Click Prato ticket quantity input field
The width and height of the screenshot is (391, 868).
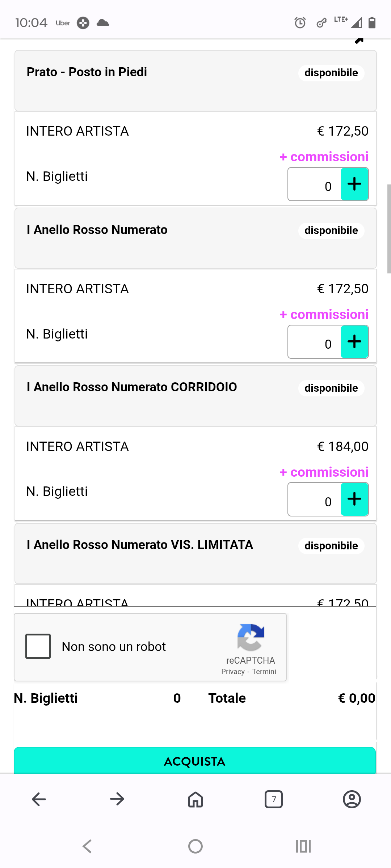[x=314, y=184]
